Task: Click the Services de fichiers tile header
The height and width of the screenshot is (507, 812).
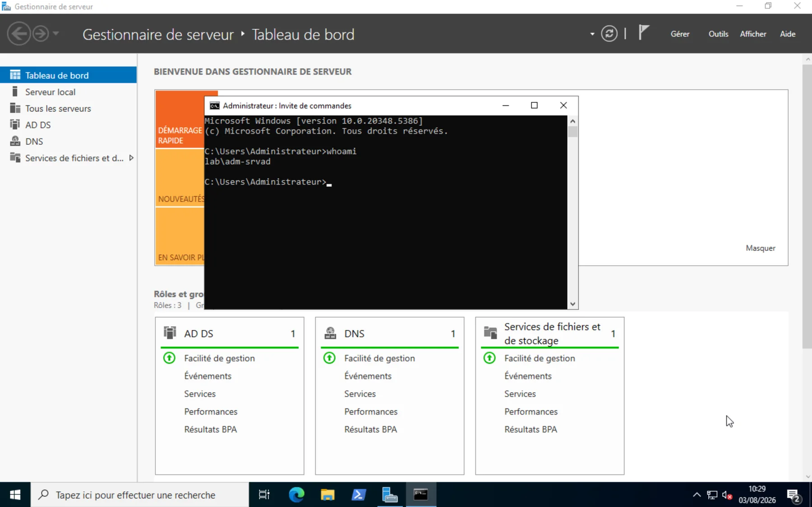Action: pyautogui.click(x=550, y=333)
